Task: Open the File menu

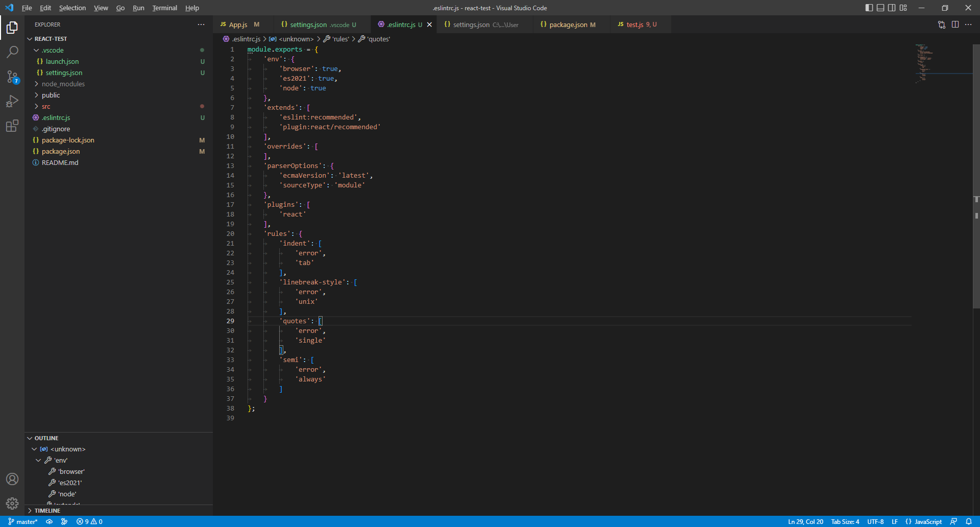Action: coord(27,8)
